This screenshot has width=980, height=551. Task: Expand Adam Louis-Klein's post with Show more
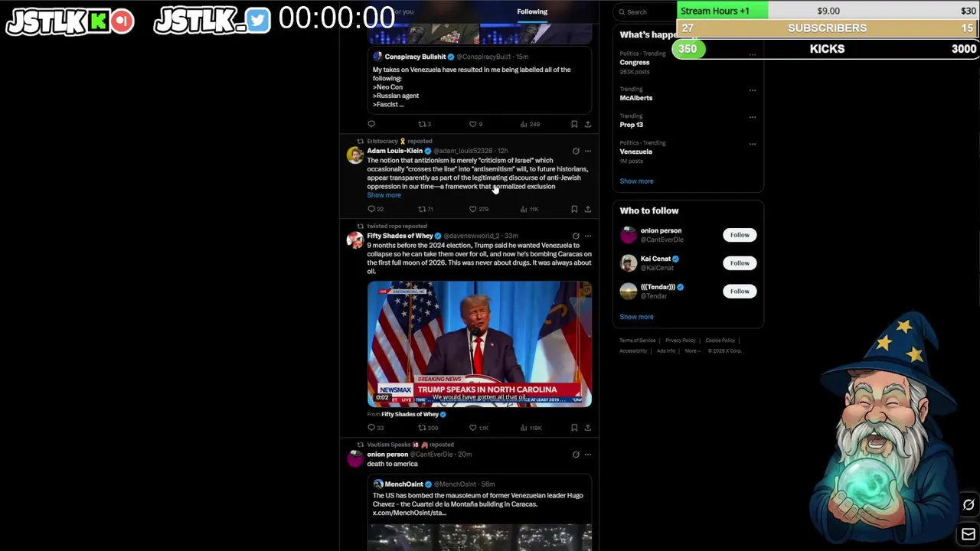coord(384,195)
